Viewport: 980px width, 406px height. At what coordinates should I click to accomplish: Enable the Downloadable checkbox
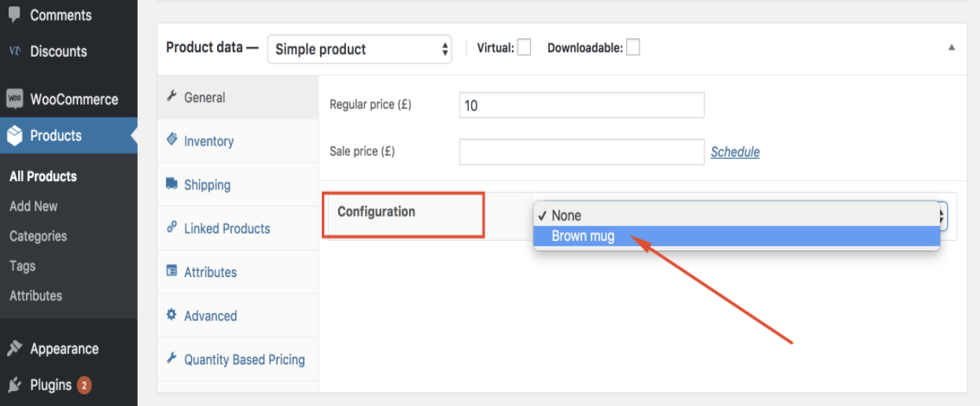(632, 47)
